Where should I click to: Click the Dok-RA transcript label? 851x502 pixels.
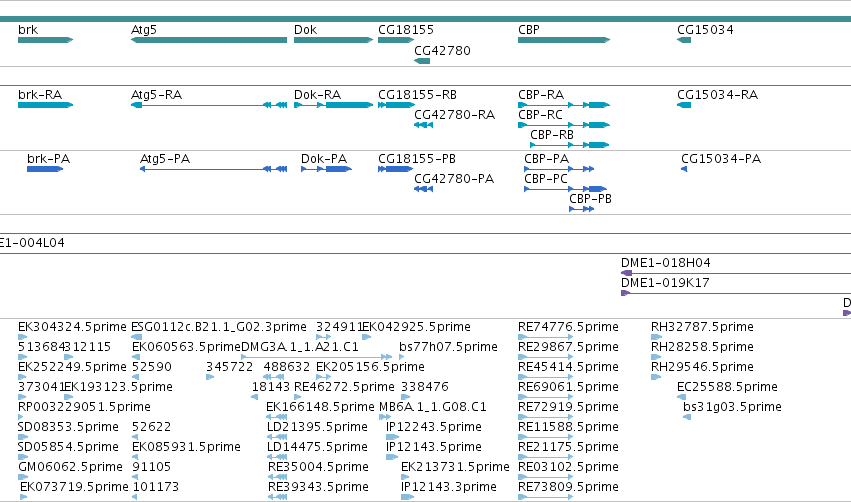coord(317,95)
